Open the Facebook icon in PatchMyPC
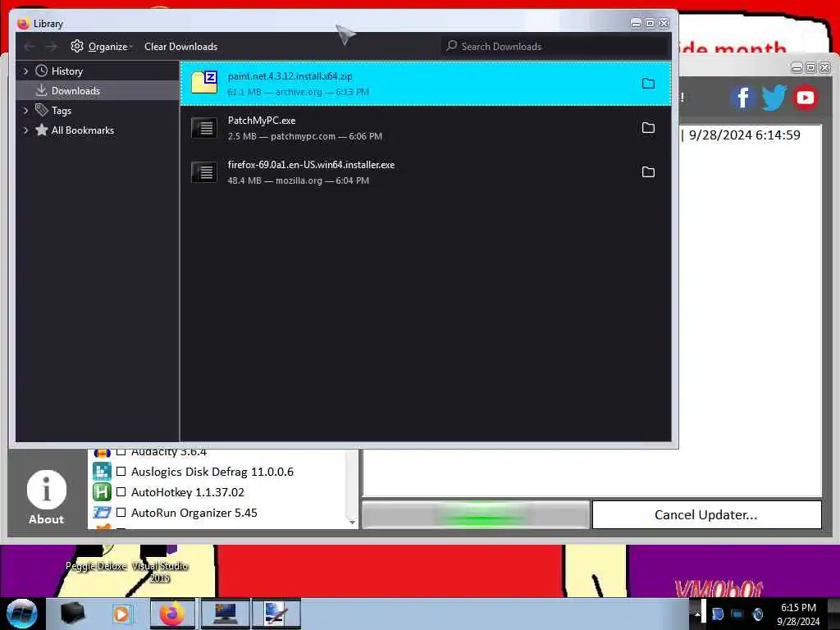The image size is (840, 630). click(743, 98)
